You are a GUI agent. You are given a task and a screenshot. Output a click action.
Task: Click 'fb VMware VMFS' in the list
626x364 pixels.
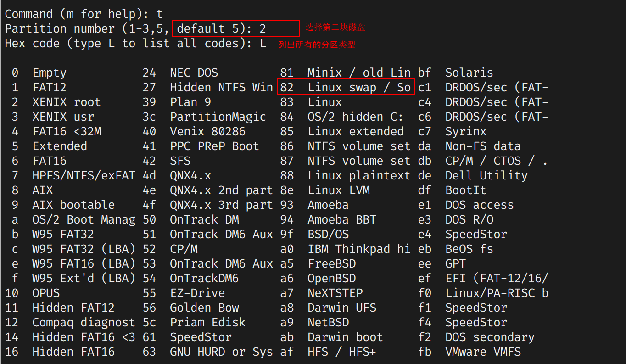[x=469, y=352]
